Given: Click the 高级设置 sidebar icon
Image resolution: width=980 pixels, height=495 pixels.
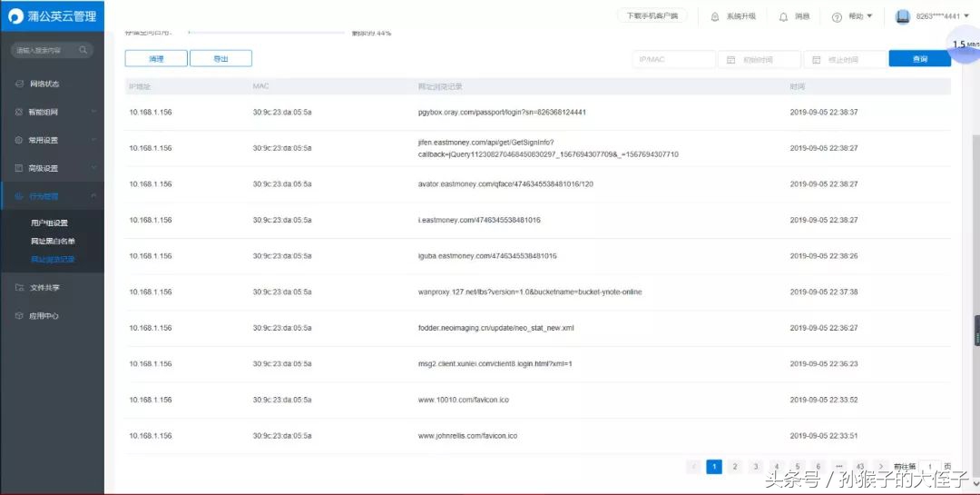Looking at the screenshot, I should pyautogui.click(x=19, y=168).
